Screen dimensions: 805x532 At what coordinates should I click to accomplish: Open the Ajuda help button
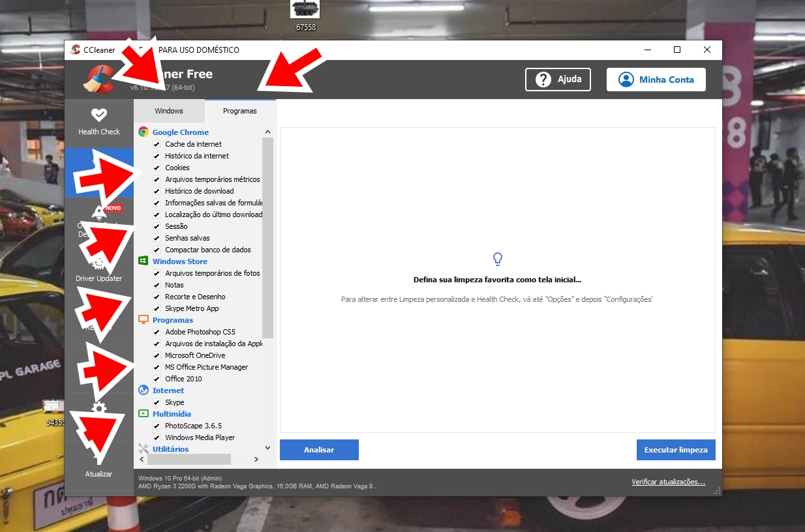pyautogui.click(x=558, y=80)
